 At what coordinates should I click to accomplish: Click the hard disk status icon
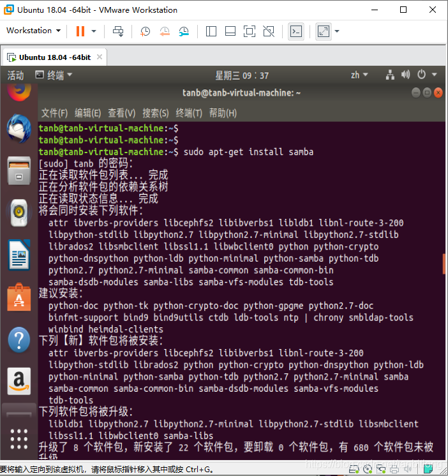pyautogui.click(x=354, y=470)
